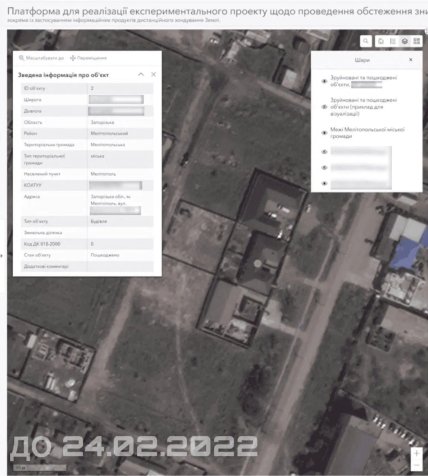Click the Будівля value in Тип об'єкту row
The width and height of the screenshot is (428, 476).
99,221
